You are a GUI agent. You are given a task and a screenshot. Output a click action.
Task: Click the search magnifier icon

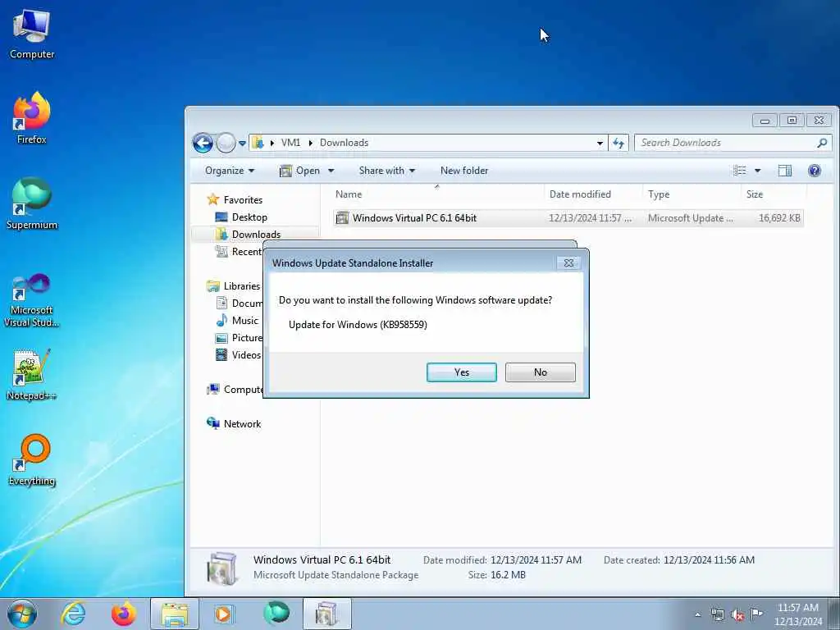822,143
